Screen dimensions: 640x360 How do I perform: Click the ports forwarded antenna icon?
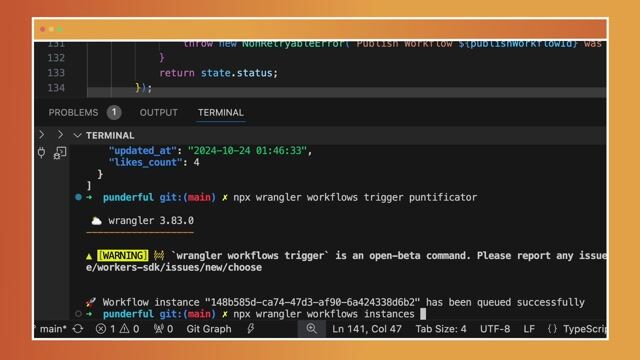click(x=158, y=329)
